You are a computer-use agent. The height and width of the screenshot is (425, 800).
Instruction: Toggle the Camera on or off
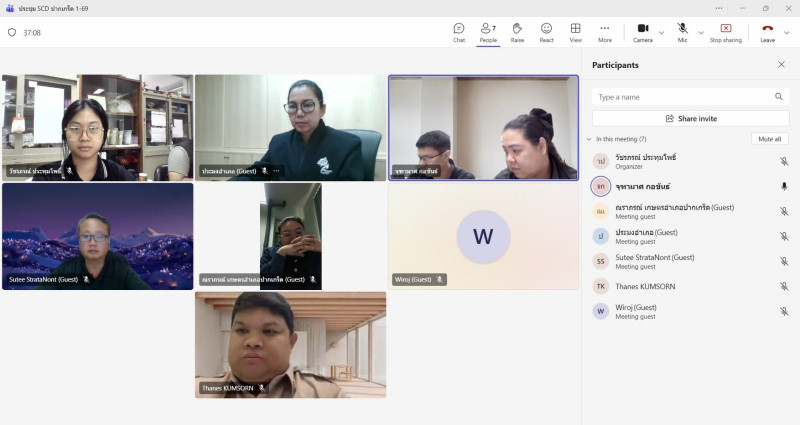click(642, 32)
